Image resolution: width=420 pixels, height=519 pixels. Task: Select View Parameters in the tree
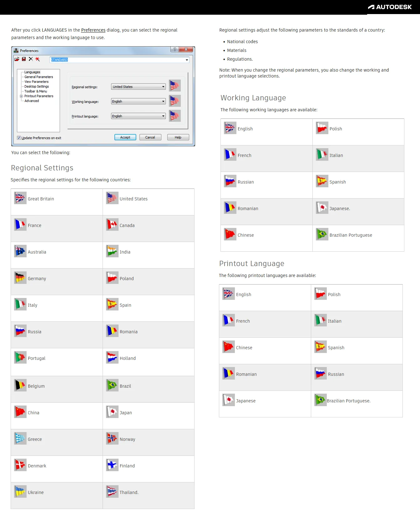[x=37, y=82]
